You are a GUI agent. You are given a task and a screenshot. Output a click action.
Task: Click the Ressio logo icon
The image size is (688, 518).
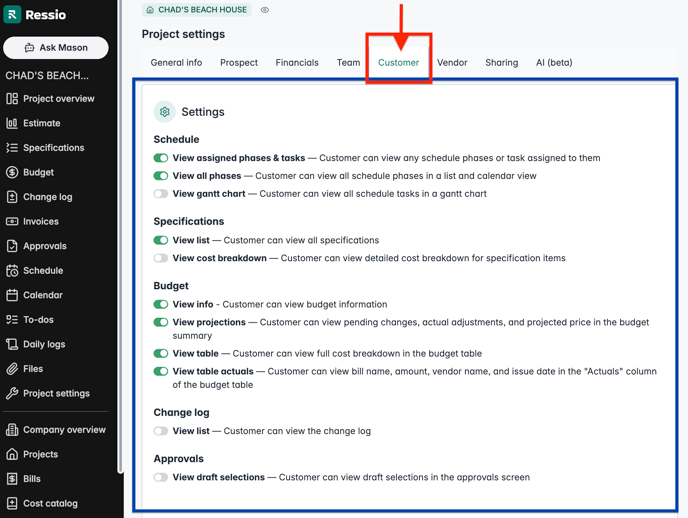13,15
